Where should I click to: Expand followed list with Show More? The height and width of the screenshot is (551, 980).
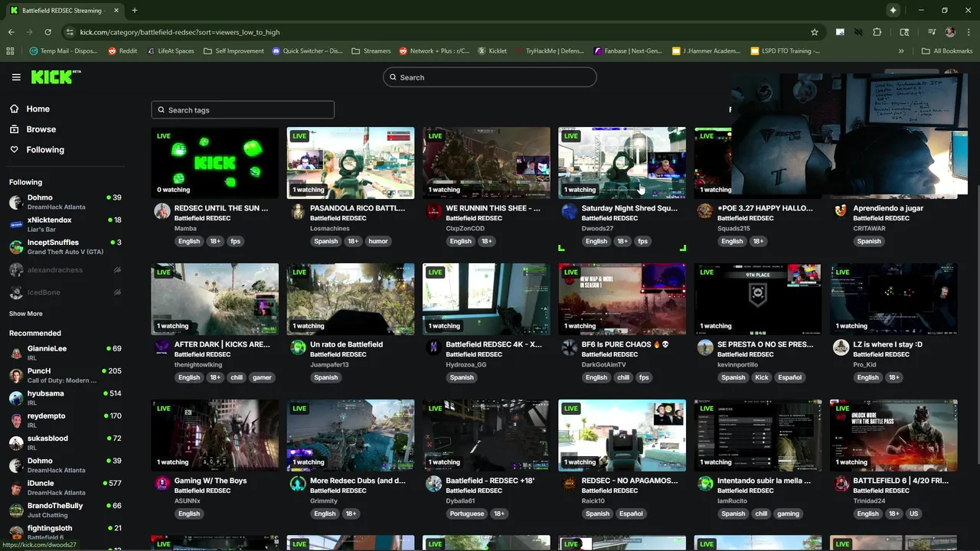26,314
